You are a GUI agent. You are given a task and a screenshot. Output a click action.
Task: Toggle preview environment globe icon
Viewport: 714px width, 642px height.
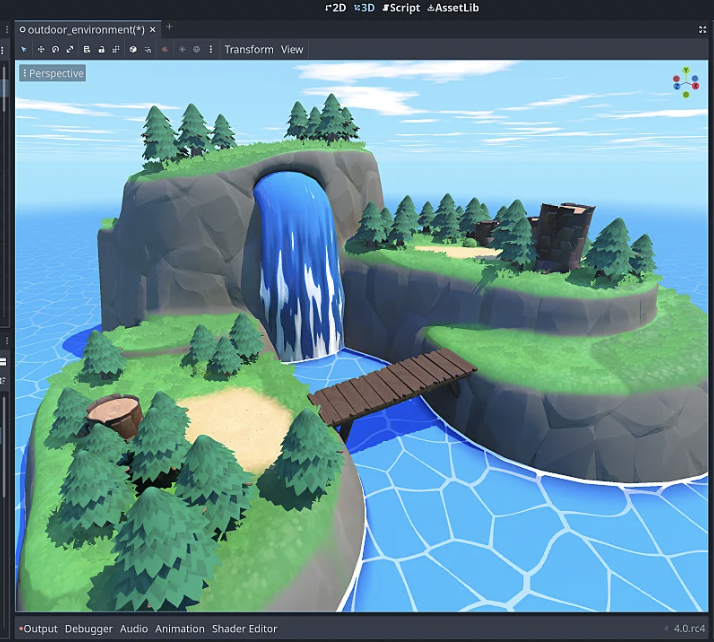196,49
